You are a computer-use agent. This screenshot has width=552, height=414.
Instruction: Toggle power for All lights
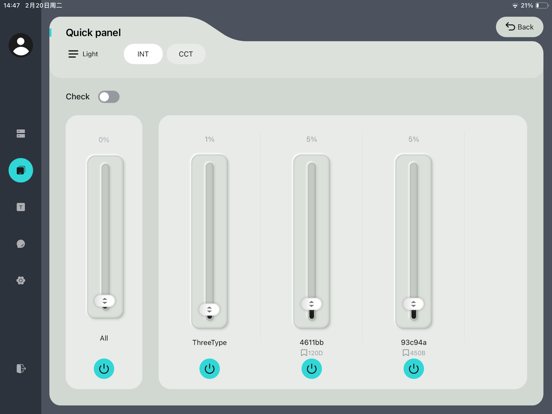tap(104, 369)
